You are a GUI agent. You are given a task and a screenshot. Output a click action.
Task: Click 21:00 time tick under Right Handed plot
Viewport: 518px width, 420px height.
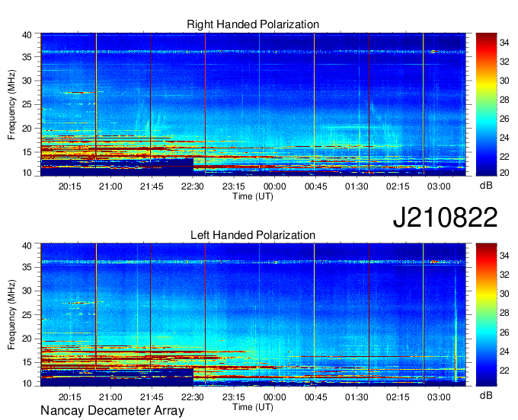tap(110, 186)
